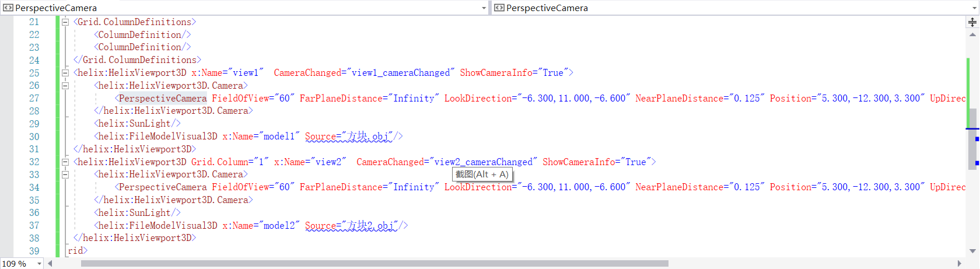The width and height of the screenshot is (980, 269).
Task: Click FieldOfView="60" on line 27
Action: (253, 99)
